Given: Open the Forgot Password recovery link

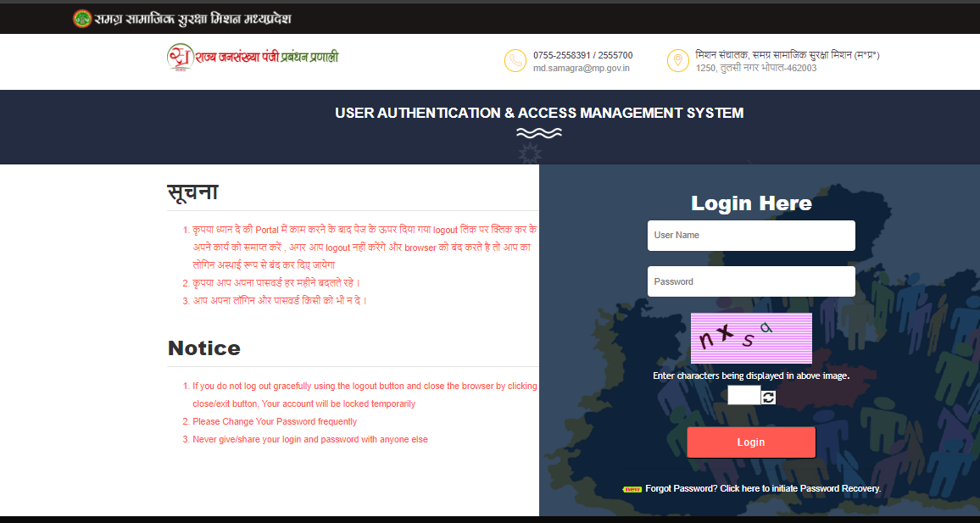Looking at the screenshot, I should click(763, 489).
